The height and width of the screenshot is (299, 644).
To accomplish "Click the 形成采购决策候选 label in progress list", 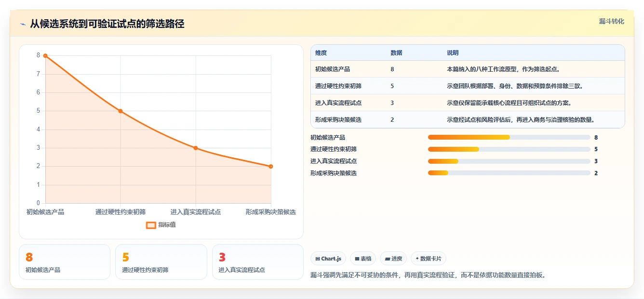I will [334, 173].
